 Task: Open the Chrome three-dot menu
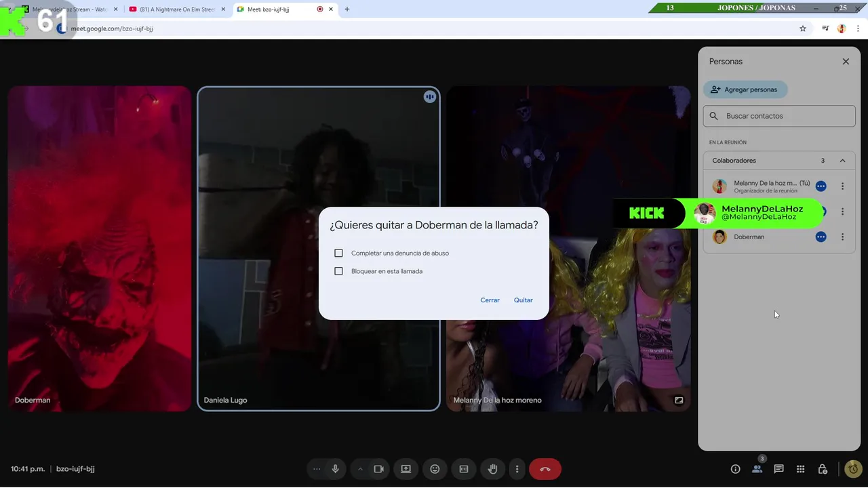pos(858,28)
